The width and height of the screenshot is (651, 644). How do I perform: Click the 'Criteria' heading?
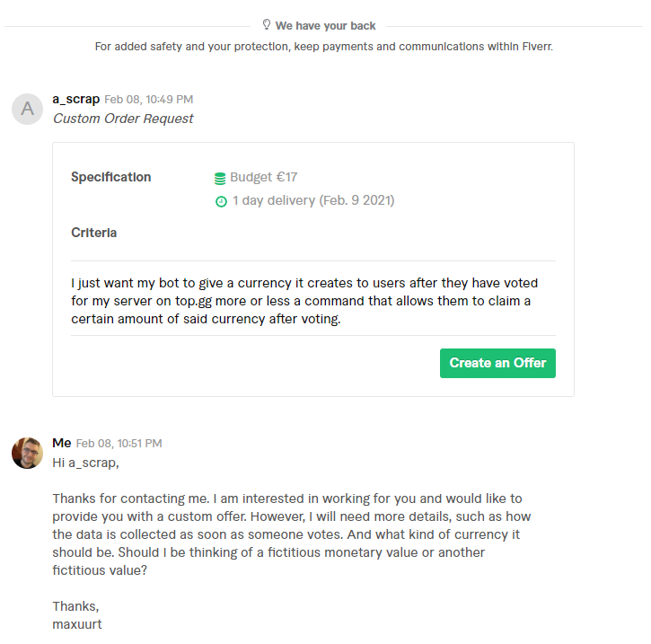point(93,233)
